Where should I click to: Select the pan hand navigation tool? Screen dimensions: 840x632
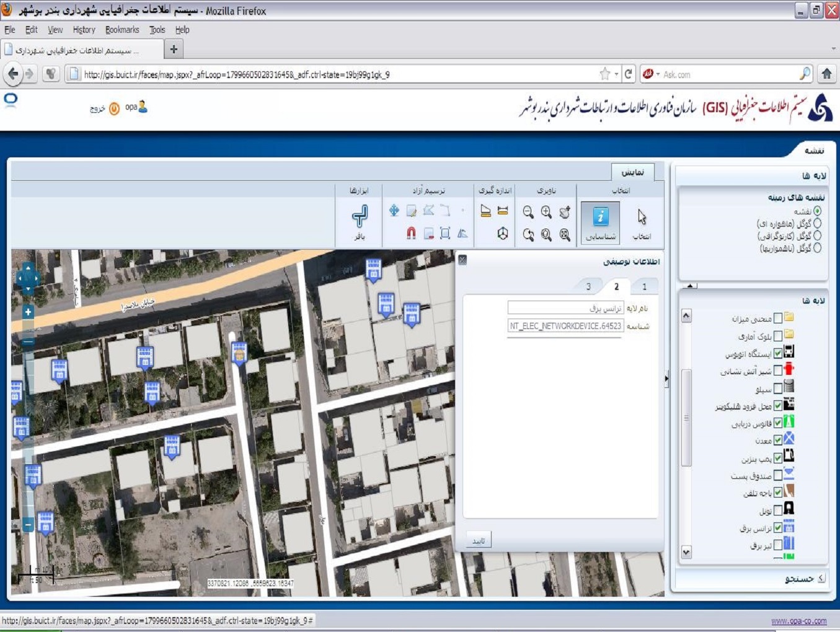coord(564,212)
